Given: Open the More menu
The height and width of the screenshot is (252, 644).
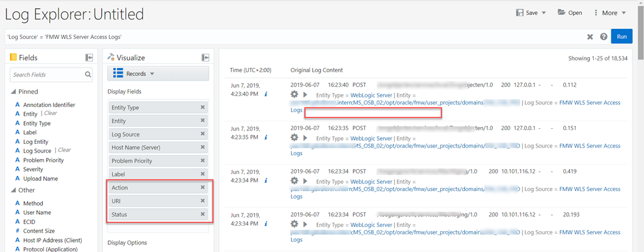Looking at the screenshot, I should click(609, 13).
